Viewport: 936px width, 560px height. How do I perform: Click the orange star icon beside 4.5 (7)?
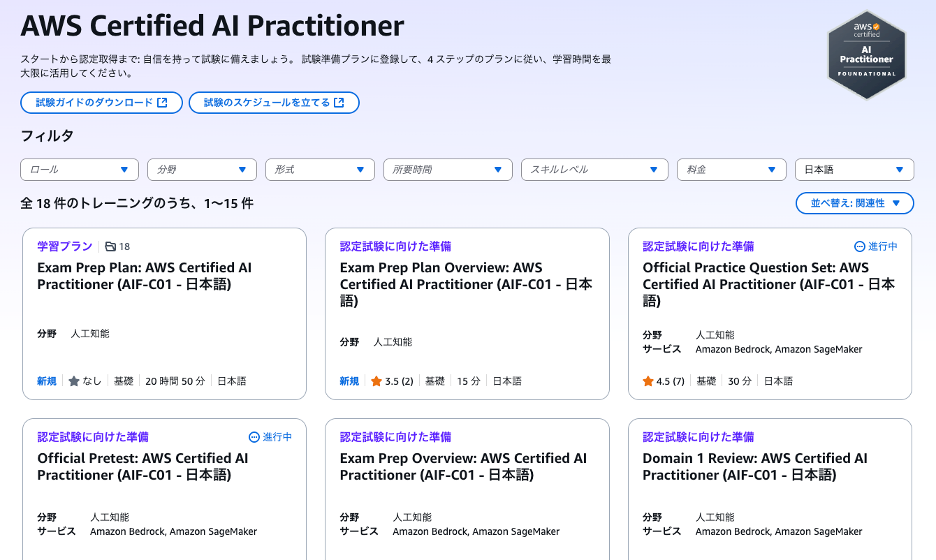pyautogui.click(x=648, y=381)
